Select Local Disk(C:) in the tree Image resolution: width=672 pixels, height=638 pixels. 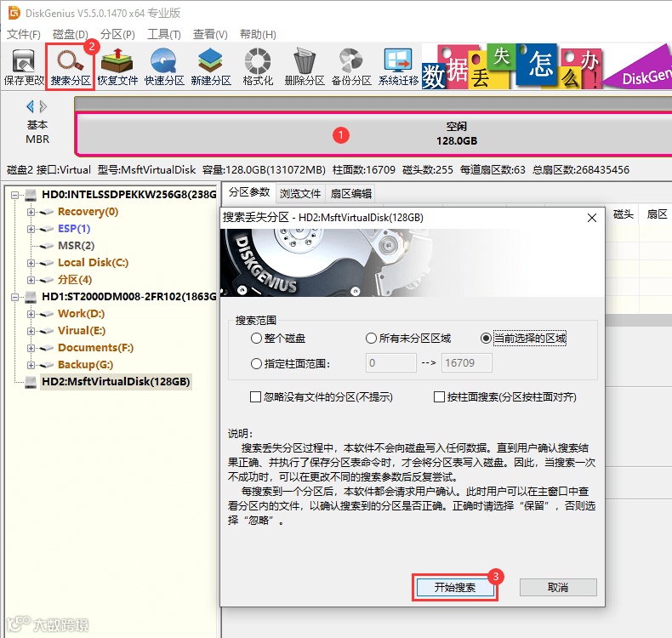93,263
